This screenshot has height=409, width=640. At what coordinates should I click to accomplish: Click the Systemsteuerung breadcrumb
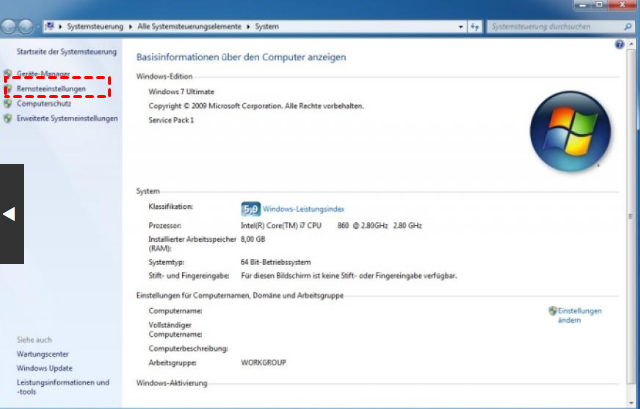pyautogui.click(x=95, y=27)
